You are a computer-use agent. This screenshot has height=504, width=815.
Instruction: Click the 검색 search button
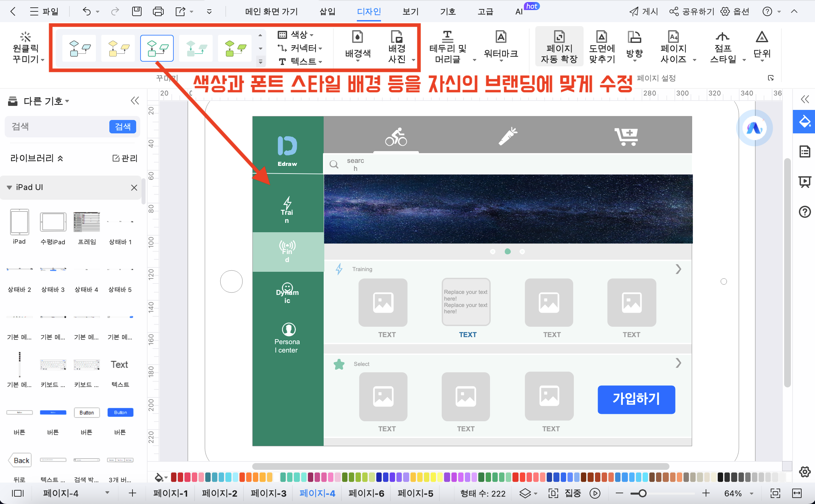coord(123,127)
